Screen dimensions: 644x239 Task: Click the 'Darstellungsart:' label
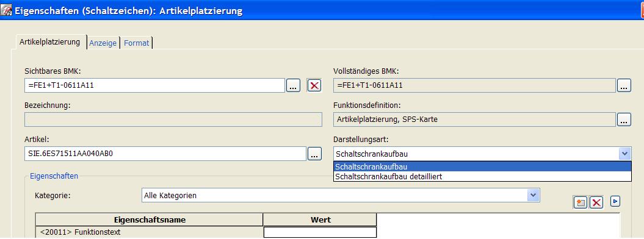[x=360, y=140]
